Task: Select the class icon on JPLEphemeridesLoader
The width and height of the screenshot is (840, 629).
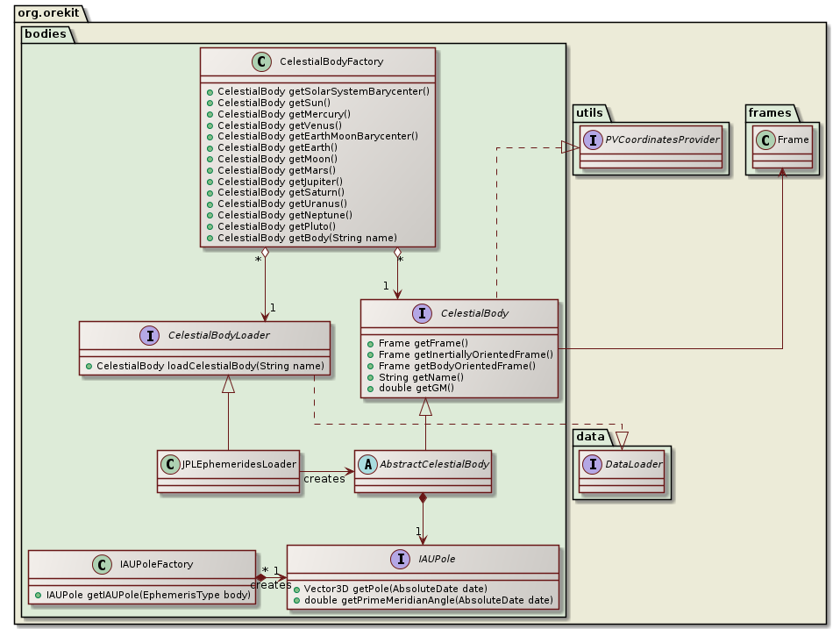Action: [x=170, y=464]
